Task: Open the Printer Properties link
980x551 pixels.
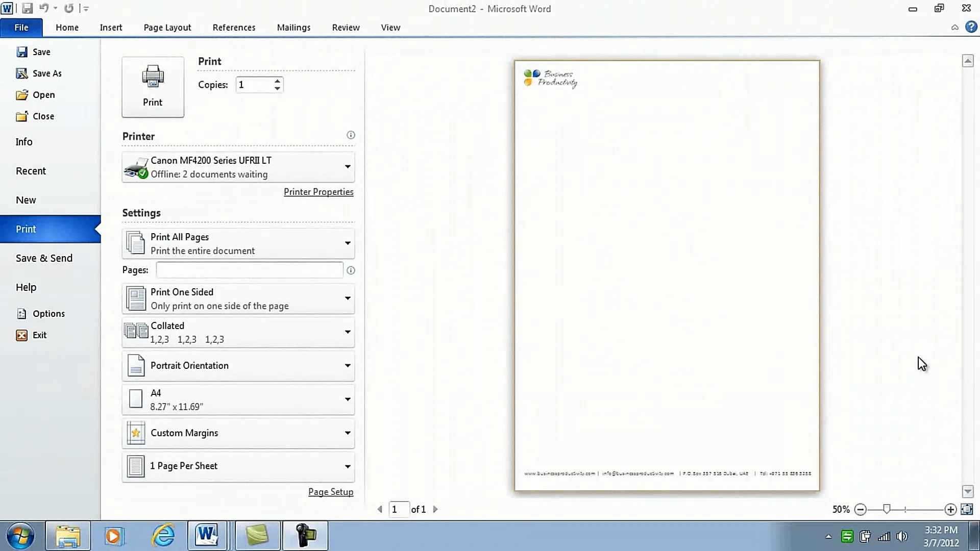Action: coord(318,192)
